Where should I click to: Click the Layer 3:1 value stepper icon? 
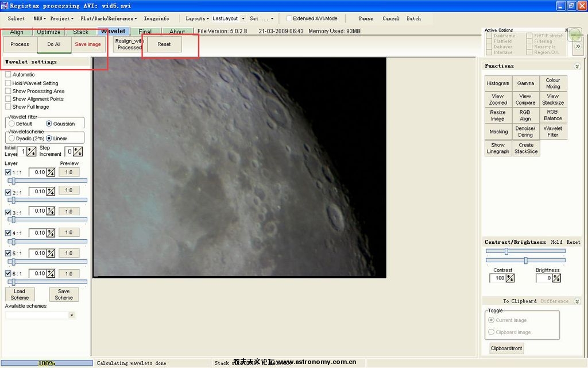[x=51, y=211]
